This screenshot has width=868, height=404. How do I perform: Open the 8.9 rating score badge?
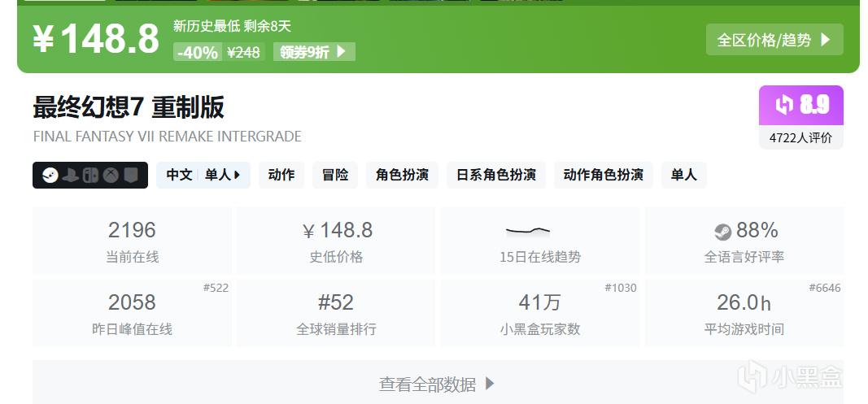point(801,105)
